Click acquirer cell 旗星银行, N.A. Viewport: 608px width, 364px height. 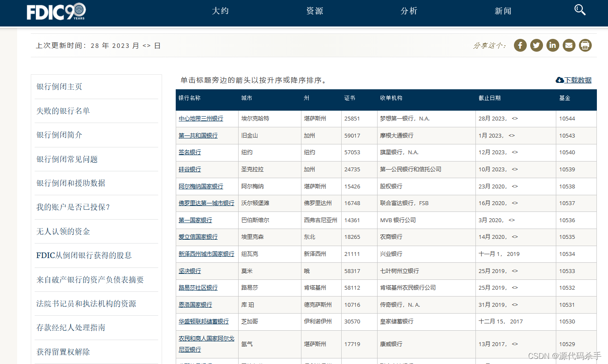399,152
